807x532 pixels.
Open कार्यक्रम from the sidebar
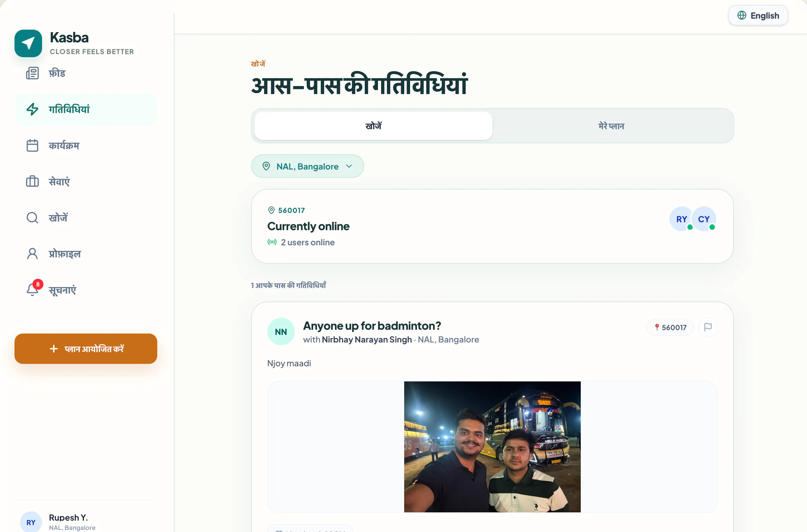(86, 145)
